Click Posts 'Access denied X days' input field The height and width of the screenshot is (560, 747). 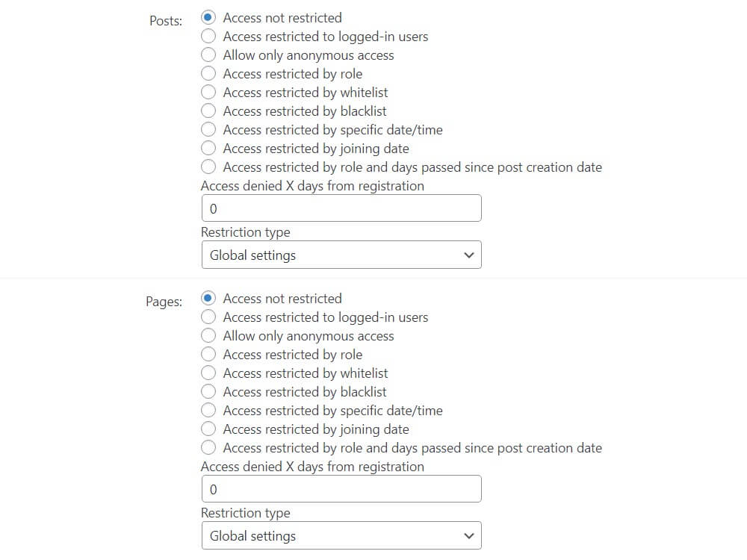(x=341, y=208)
